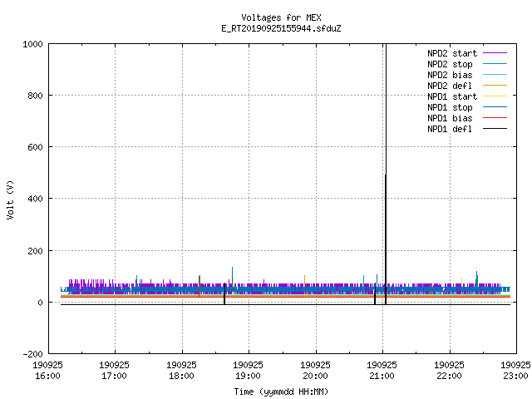Select the filename E_RT20190925155944.sfduZ
This screenshot has width=532, height=399.
281,28
